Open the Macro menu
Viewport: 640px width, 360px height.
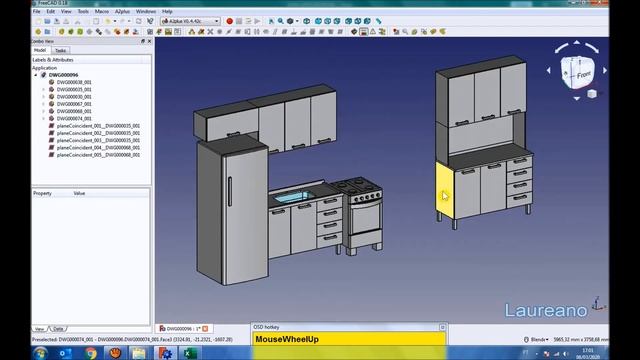point(102,11)
